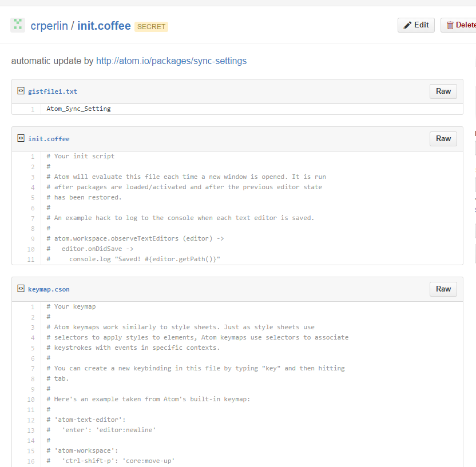Select line number 11 in the init.coffee file
This screenshot has width=476, height=467.
(31, 260)
